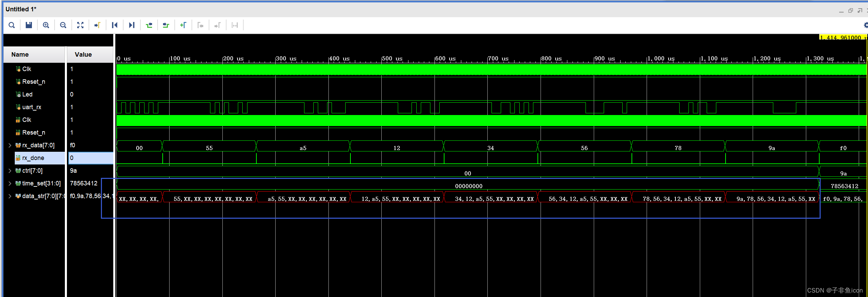Screen dimensions: 868x297
Task: Add a marker to waveform
Action: point(183,25)
